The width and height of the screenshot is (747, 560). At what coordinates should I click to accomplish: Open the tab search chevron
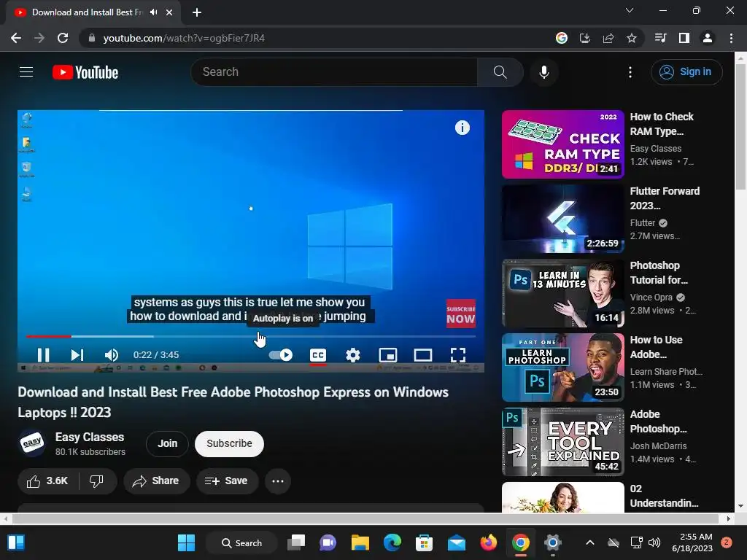(x=630, y=10)
